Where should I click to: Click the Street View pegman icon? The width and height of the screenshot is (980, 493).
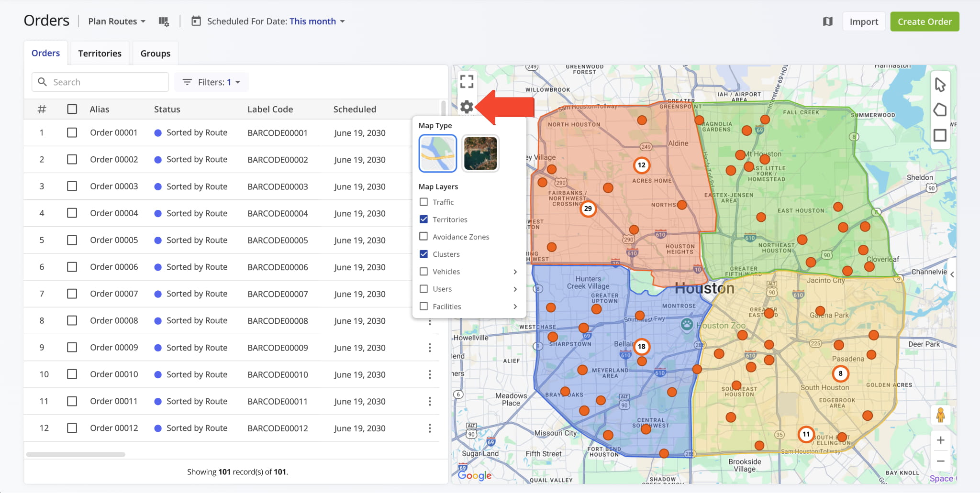[940, 415]
